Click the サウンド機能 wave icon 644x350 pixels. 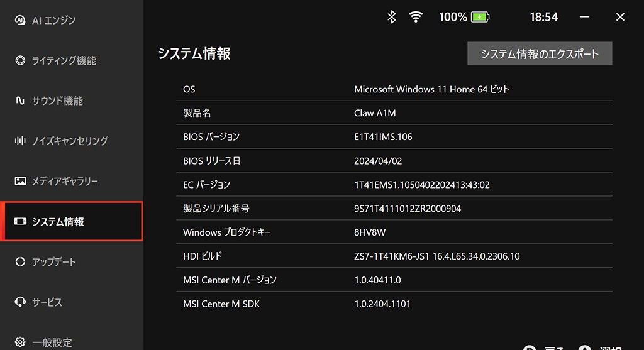coord(20,101)
